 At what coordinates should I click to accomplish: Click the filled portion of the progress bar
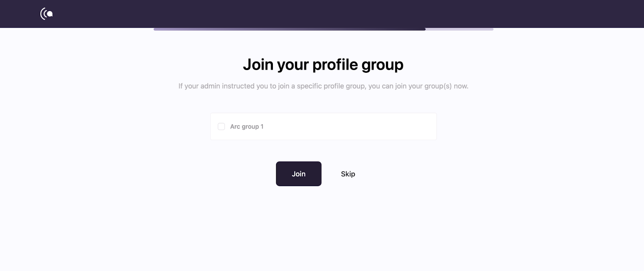point(289,29)
